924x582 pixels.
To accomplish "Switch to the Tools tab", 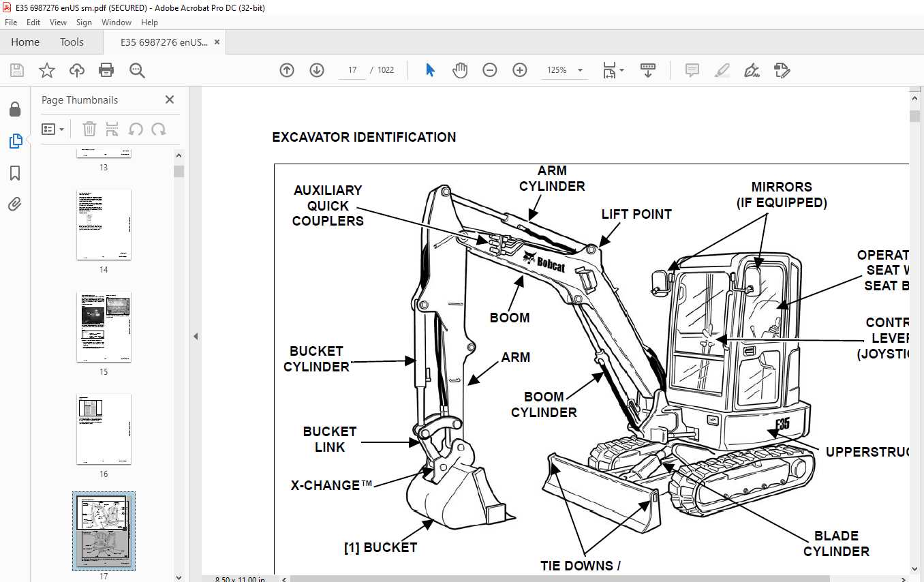I will (x=72, y=42).
